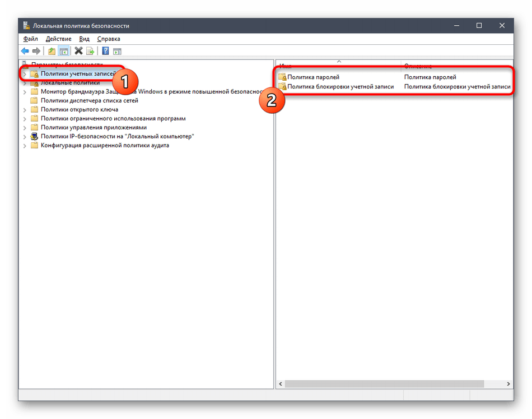Expand the Политики учетных записей node

point(24,74)
